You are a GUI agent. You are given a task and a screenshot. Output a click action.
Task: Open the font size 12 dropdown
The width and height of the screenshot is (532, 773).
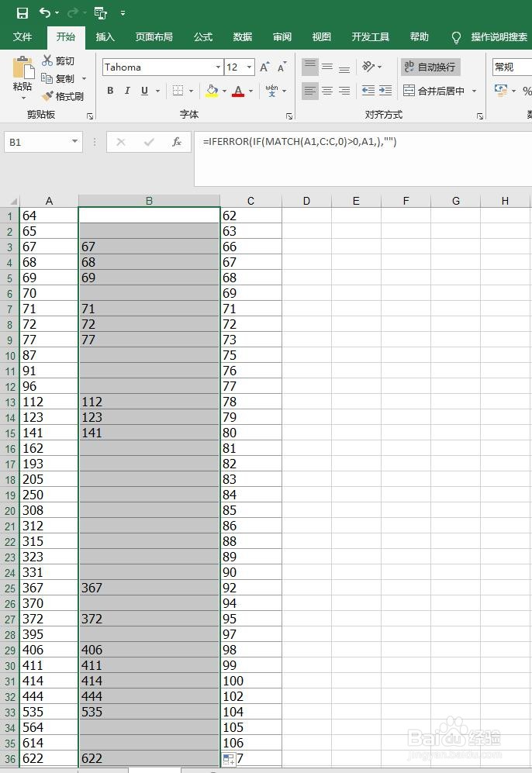coord(250,67)
